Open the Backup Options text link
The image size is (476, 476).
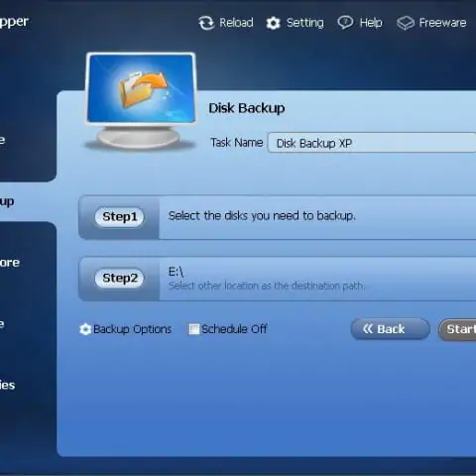[132, 329]
